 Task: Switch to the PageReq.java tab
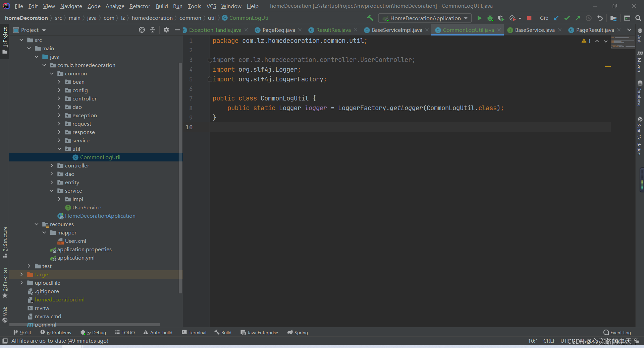coord(278,30)
